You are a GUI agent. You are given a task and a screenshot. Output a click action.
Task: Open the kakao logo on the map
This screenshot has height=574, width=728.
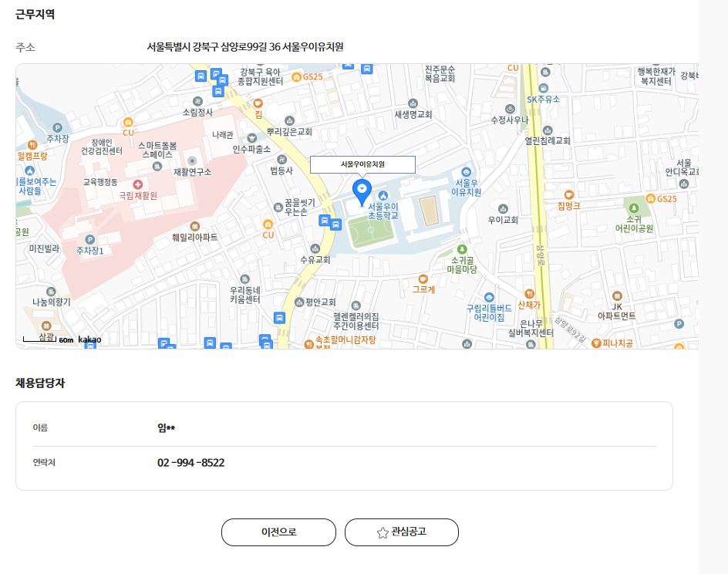coord(89,339)
